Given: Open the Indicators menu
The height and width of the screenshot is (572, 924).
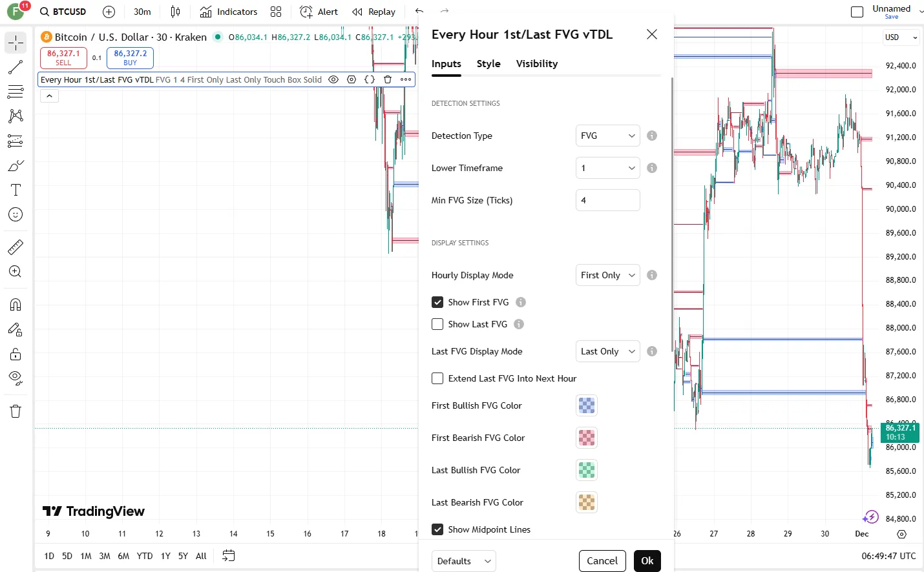Looking at the screenshot, I should [x=229, y=12].
